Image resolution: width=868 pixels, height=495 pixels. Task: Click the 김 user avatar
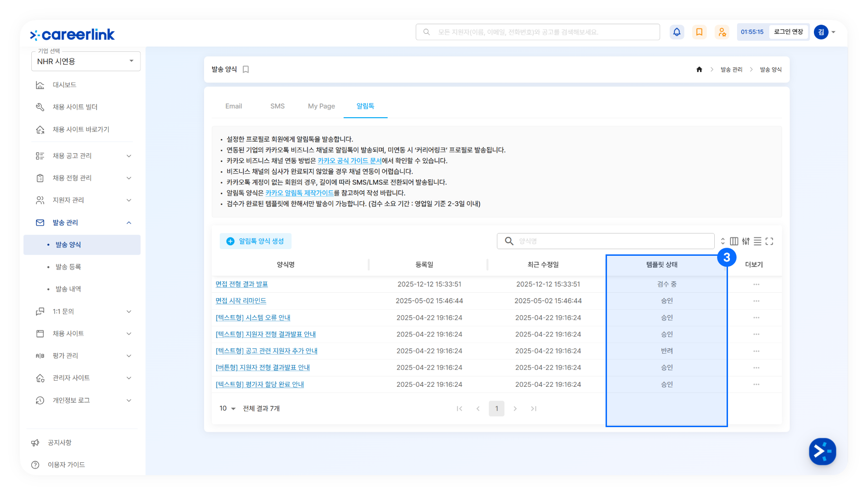click(821, 32)
